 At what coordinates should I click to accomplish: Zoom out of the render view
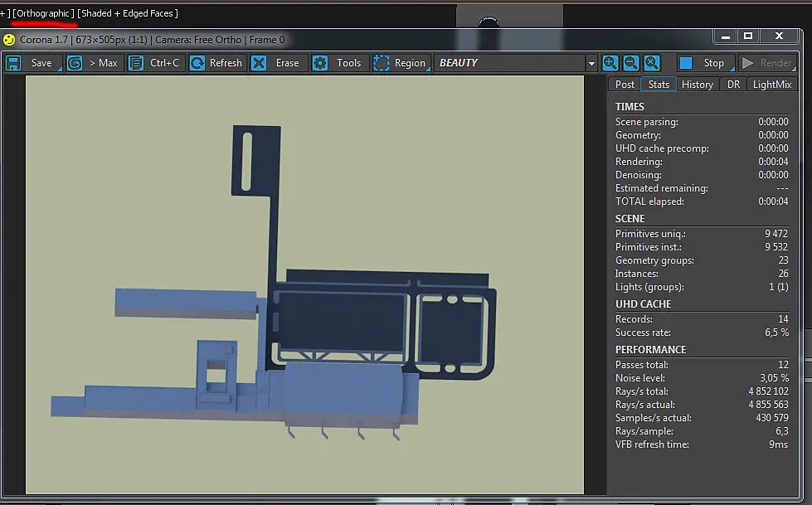click(x=631, y=63)
